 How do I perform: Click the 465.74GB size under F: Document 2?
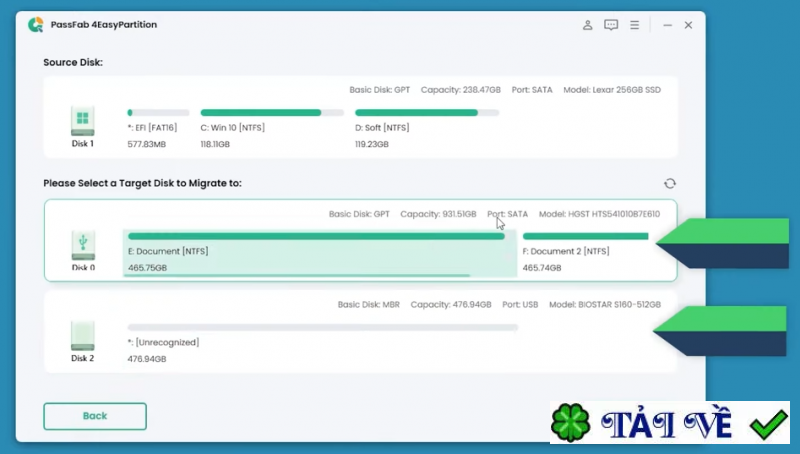542,268
